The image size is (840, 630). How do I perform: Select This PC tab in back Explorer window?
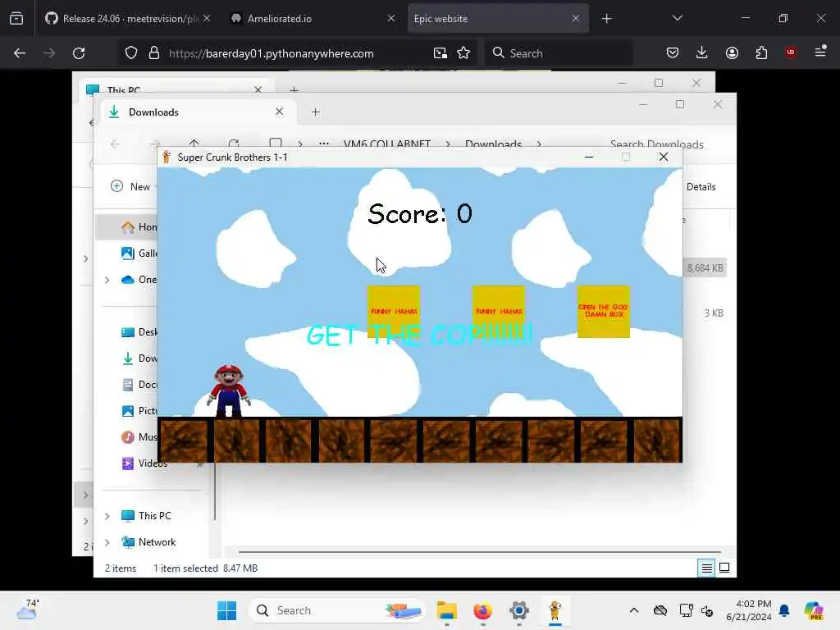tap(175, 89)
